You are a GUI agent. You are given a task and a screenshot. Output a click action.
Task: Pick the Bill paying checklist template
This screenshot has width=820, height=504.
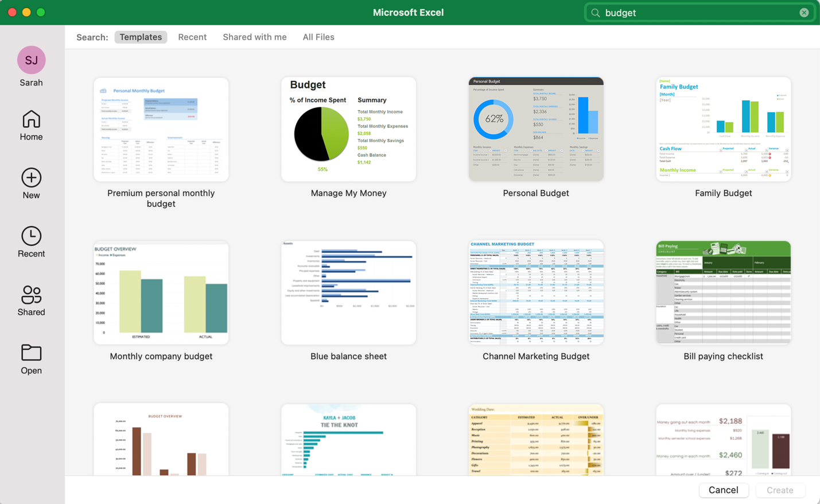coord(723,293)
